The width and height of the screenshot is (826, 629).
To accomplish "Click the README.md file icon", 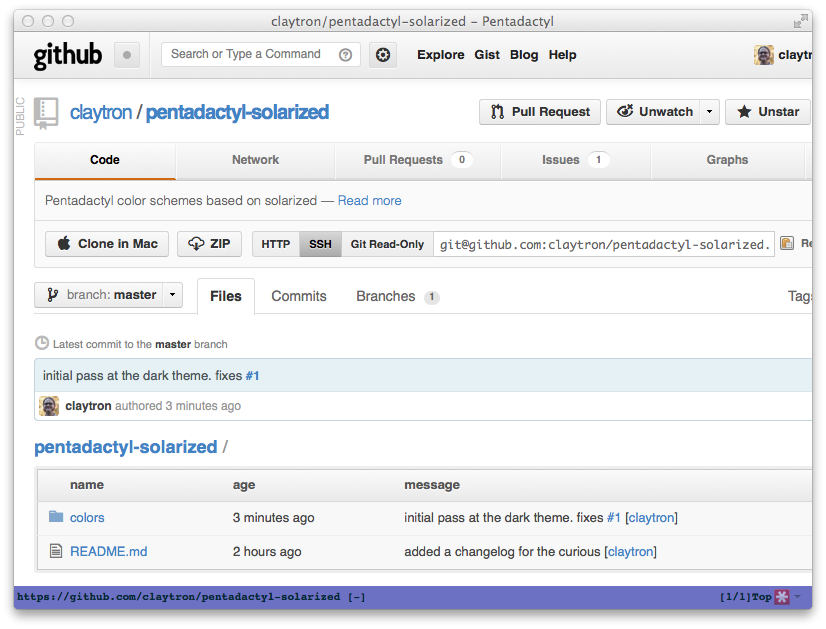I will click(x=56, y=551).
